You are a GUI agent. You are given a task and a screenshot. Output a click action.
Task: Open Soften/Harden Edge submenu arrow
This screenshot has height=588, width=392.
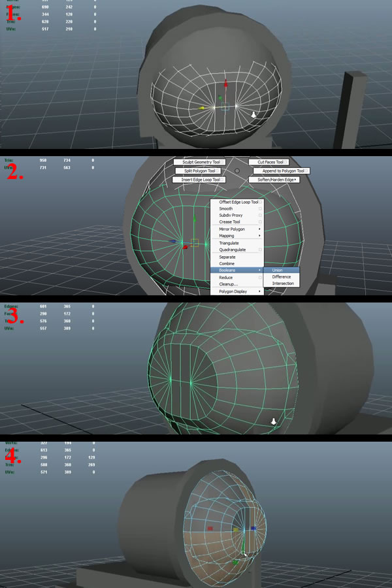(295, 179)
